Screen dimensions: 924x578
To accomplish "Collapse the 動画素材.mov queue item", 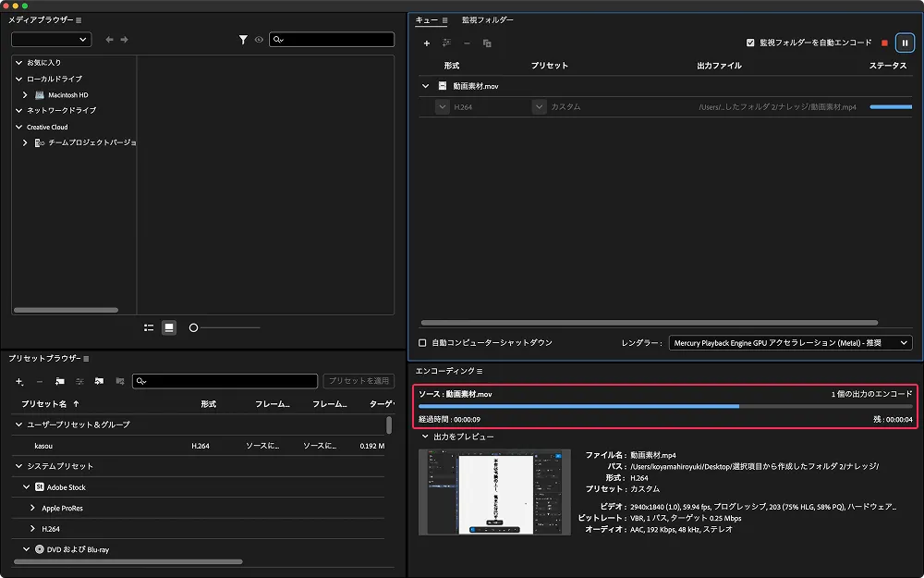I will coord(425,86).
